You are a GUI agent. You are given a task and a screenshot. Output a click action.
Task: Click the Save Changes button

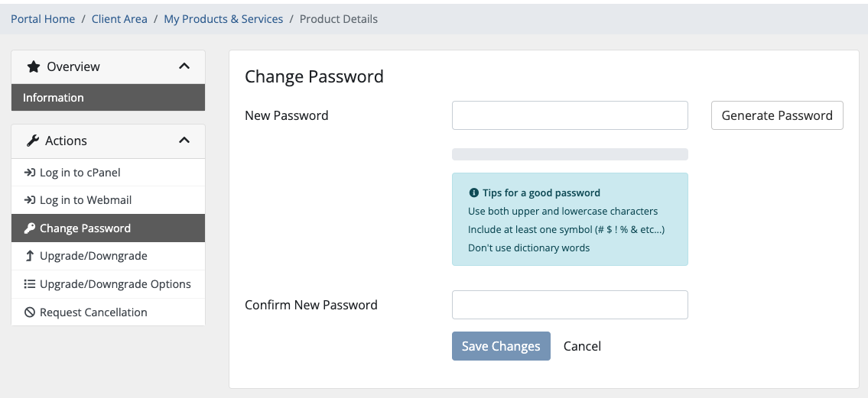coord(501,346)
